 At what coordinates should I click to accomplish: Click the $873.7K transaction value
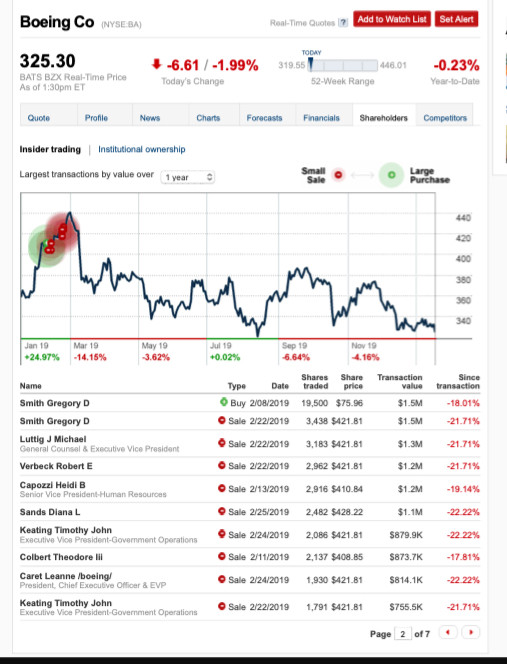tap(406, 557)
